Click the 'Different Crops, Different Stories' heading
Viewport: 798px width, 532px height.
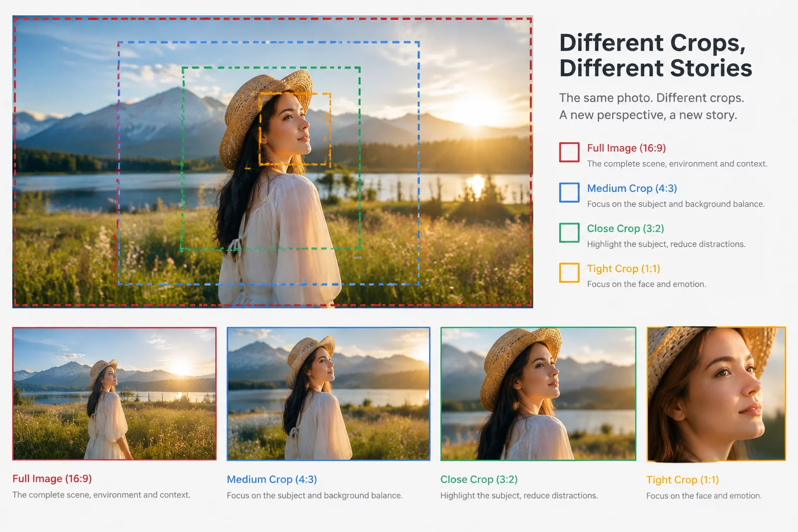[x=656, y=55]
